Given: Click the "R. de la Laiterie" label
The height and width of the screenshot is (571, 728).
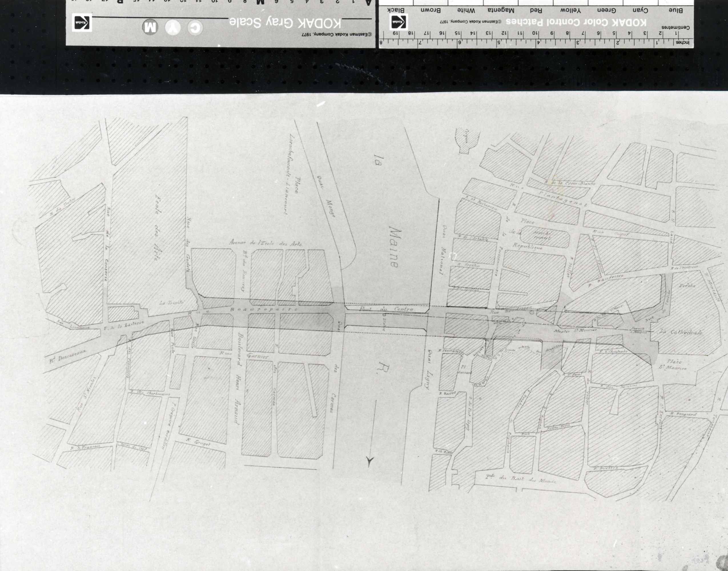Looking at the screenshot, I should point(124,325).
